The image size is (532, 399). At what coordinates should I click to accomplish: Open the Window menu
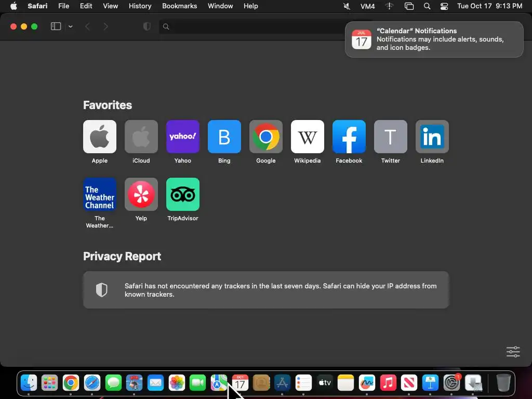coord(220,6)
